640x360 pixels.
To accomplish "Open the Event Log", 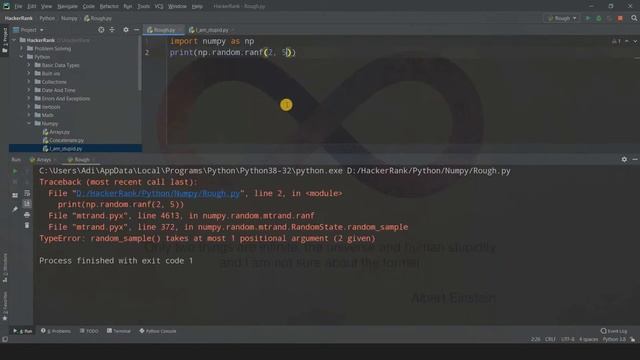I will point(614,331).
